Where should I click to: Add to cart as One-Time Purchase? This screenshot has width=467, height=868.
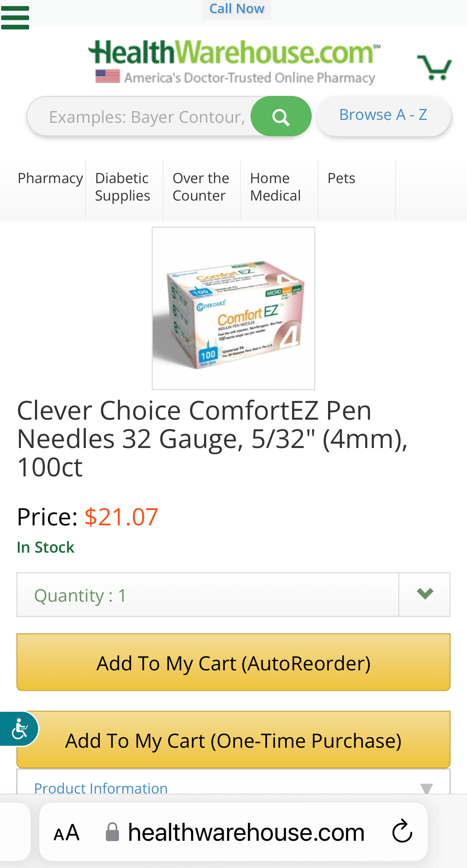pyautogui.click(x=233, y=740)
